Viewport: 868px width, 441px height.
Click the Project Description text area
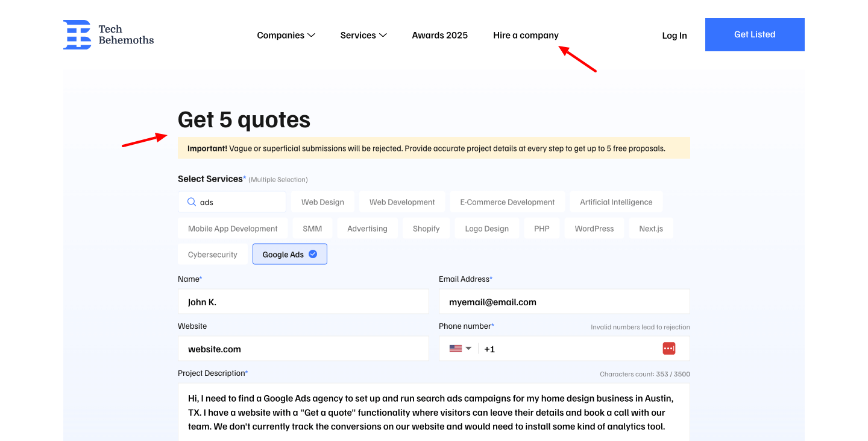434,412
